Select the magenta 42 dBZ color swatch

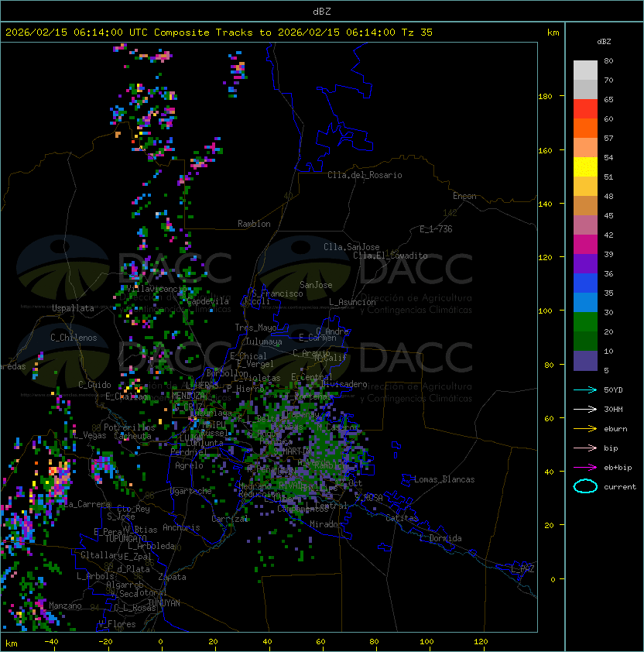pyautogui.click(x=585, y=245)
